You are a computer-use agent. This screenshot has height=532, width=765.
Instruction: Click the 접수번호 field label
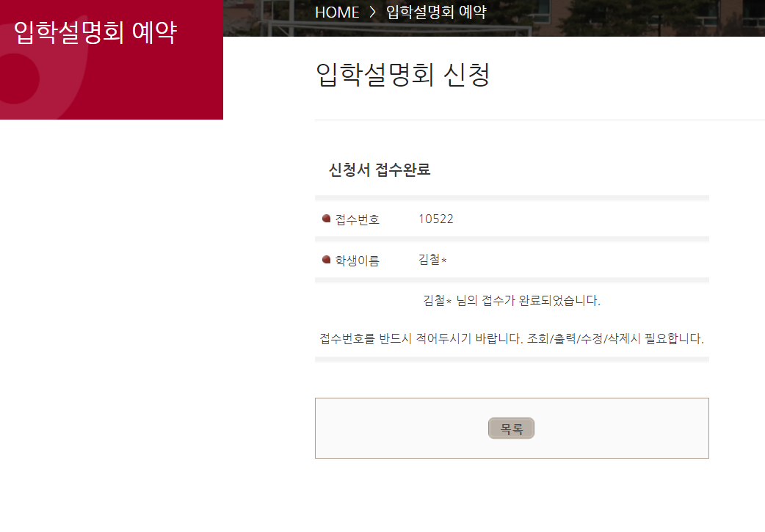(x=357, y=219)
